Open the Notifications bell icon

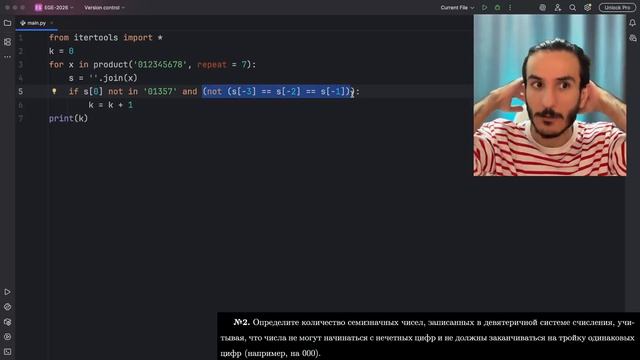(632, 23)
